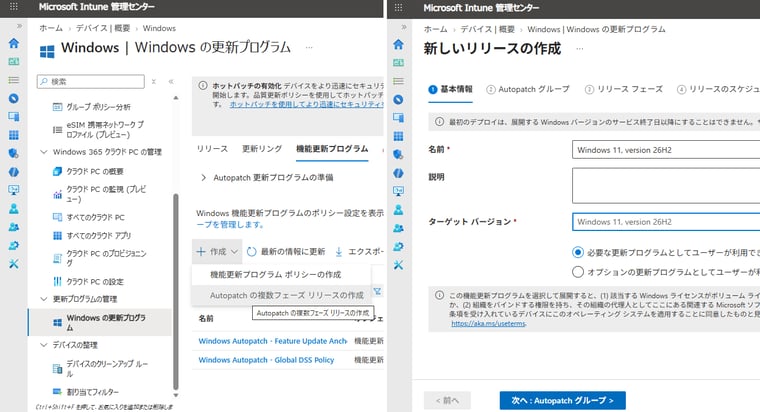Open the ターゲット バージョン dropdown

tap(666, 222)
